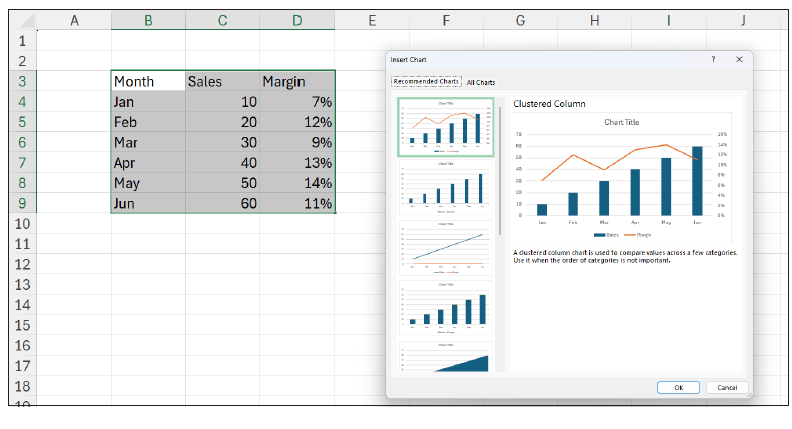The height and width of the screenshot is (429, 792).
Task: Click the Select All corner of the sheet
Action: pyautogui.click(x=22, y=19)
